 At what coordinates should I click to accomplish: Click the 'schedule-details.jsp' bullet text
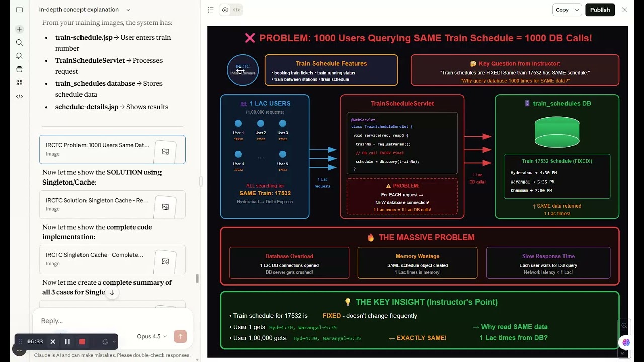click(x=87, y=107)
